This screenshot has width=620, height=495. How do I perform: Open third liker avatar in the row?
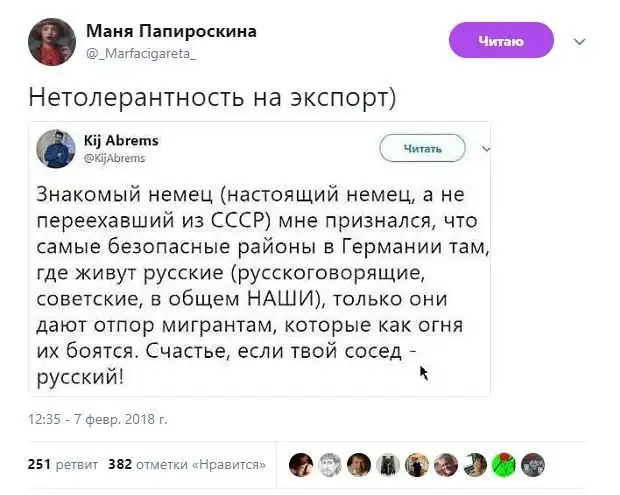point(359,464)
